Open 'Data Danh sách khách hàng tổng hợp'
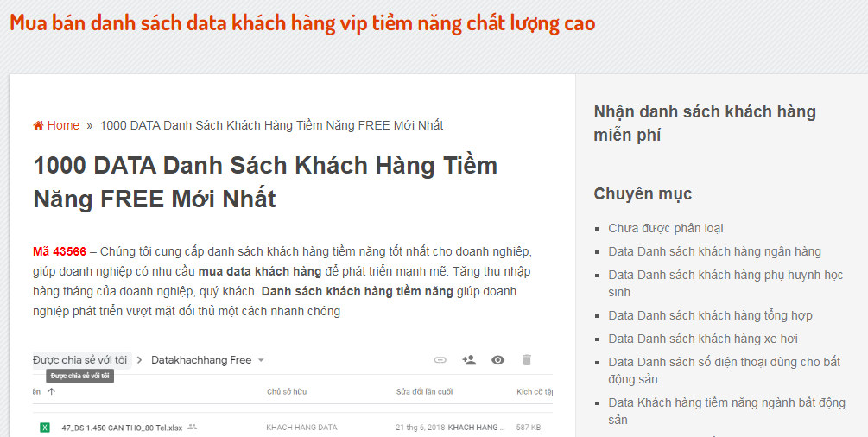This screenshot has height=437, width=868. click(x=710, y=315)
